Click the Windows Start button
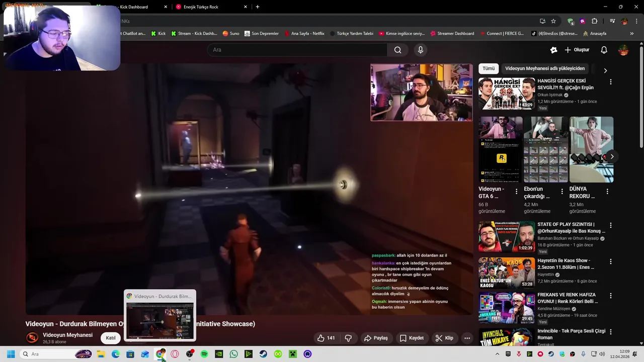The width and height of the screenshot is (644, 362). 11,354
